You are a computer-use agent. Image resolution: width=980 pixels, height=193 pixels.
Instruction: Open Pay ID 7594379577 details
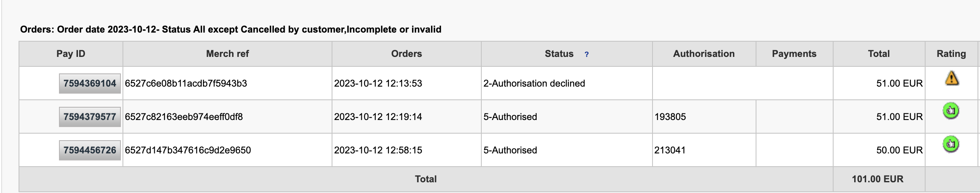click(90, 117)
